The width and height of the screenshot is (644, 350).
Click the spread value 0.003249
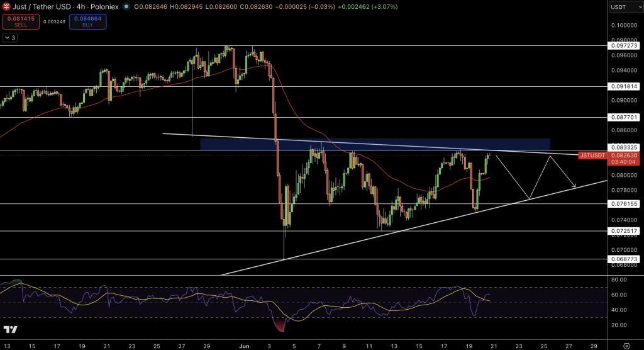point(54,22)
